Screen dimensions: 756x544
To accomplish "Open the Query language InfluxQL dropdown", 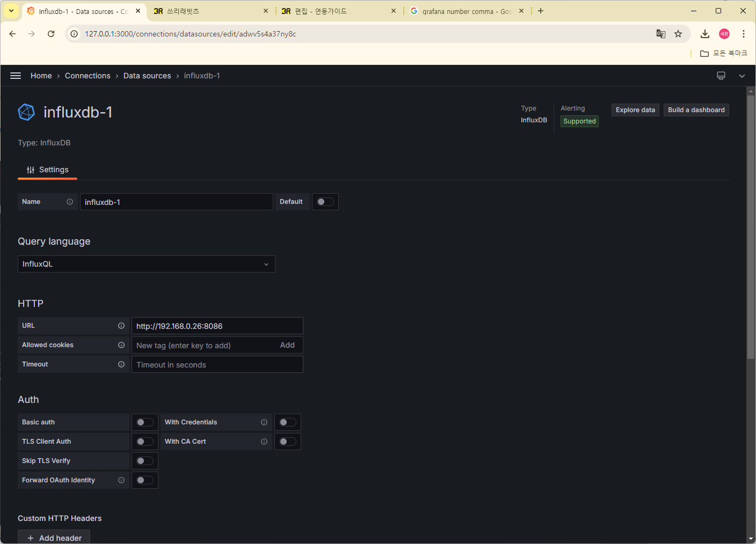I will [147, 264].
